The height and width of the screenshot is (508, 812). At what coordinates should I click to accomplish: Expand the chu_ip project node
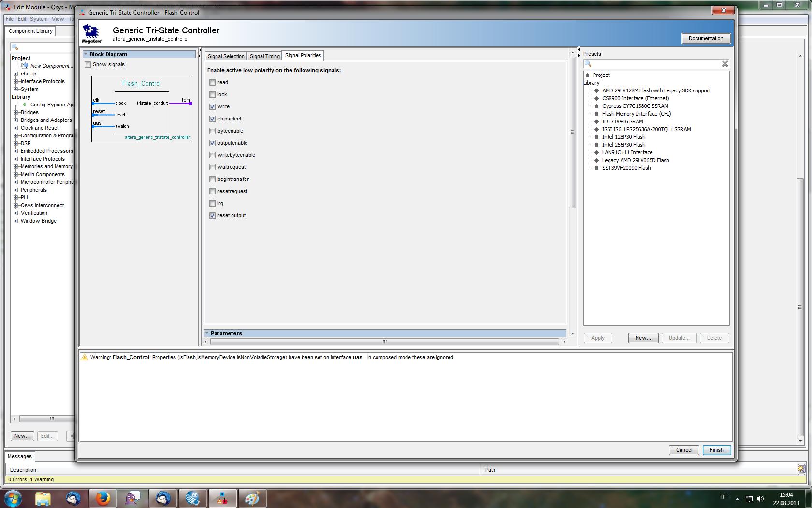[x=16, y=74]
